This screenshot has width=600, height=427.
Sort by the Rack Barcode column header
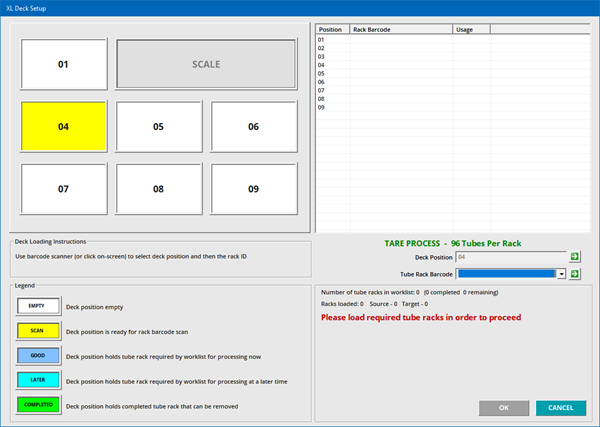coord(400,30)
